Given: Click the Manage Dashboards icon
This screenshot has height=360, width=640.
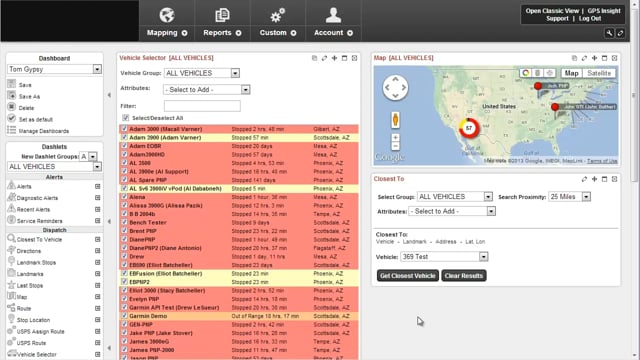Looking at the screenshot, I should pyautogui.click(x=11, y=130).
